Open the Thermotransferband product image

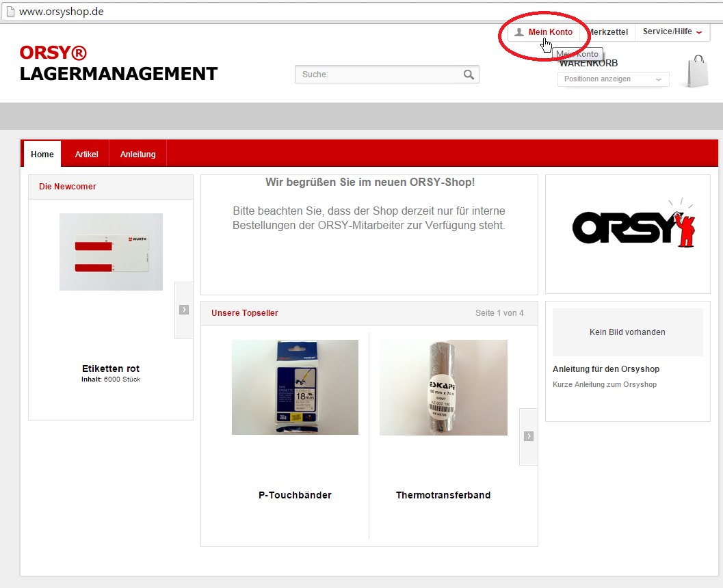(443, 388)
